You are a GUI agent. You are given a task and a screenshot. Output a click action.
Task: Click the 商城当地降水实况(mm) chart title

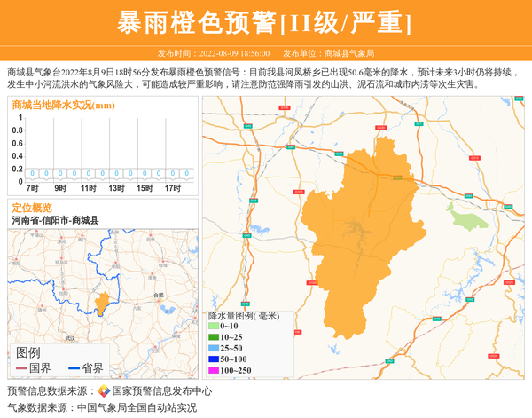click(x=64, y=106)
